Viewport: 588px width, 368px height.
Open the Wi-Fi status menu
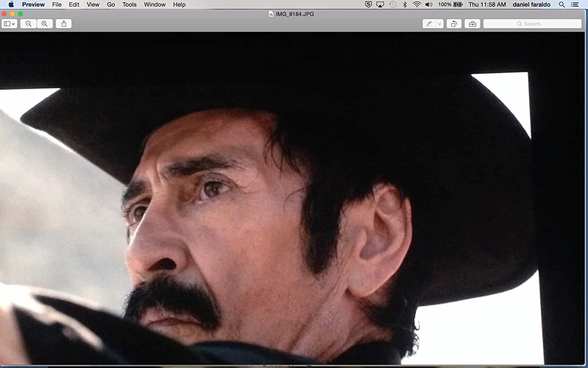click(x=417, y=5)
